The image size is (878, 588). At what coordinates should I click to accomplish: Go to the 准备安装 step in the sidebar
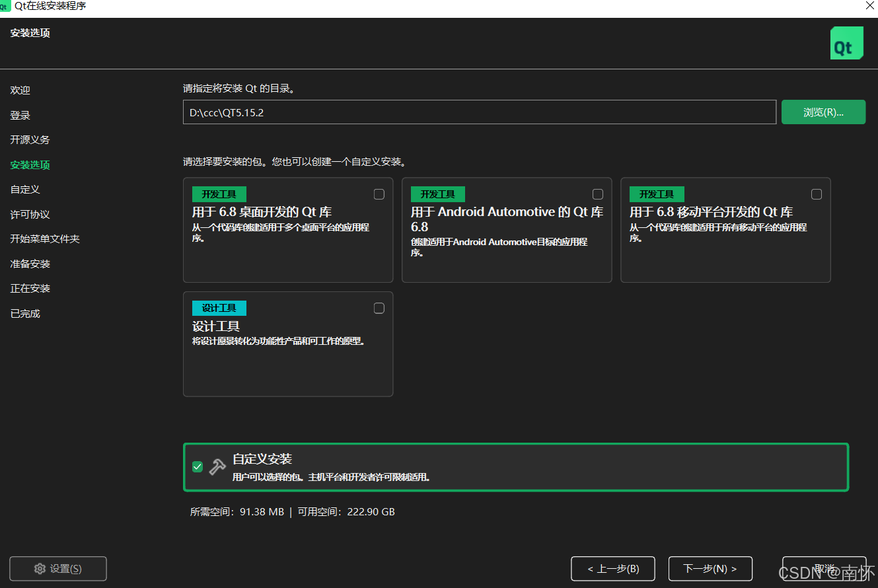click(30, 264)
